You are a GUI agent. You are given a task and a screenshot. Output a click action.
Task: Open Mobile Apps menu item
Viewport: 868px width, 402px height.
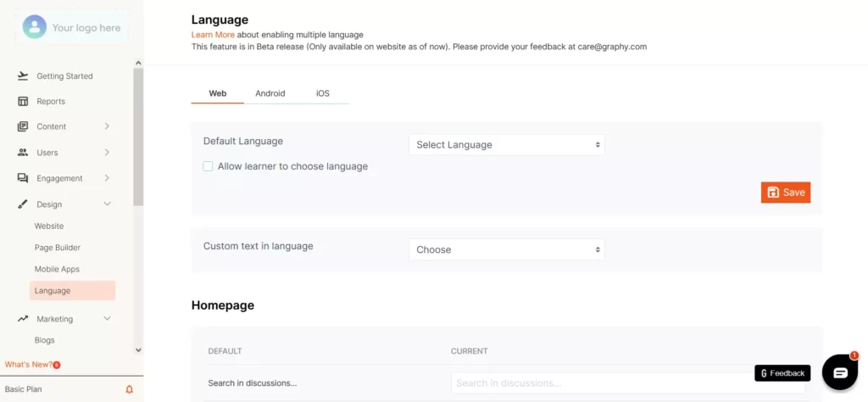tap(57, 269)
